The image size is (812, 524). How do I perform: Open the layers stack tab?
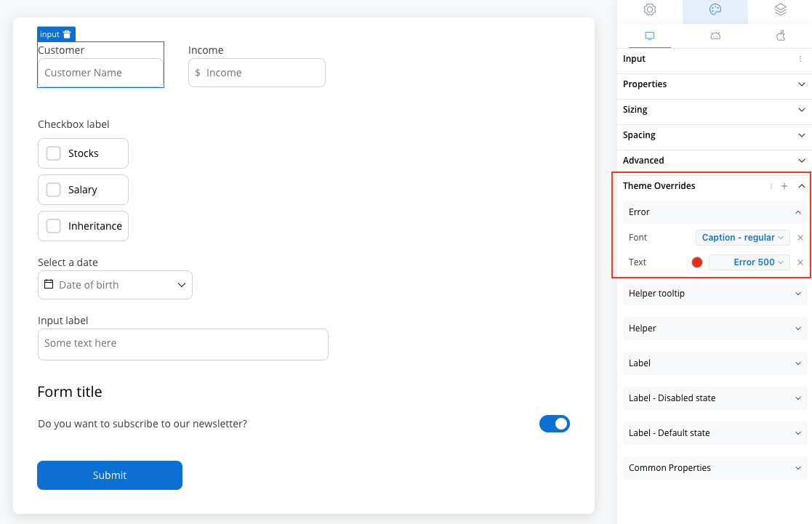[781, 9]
